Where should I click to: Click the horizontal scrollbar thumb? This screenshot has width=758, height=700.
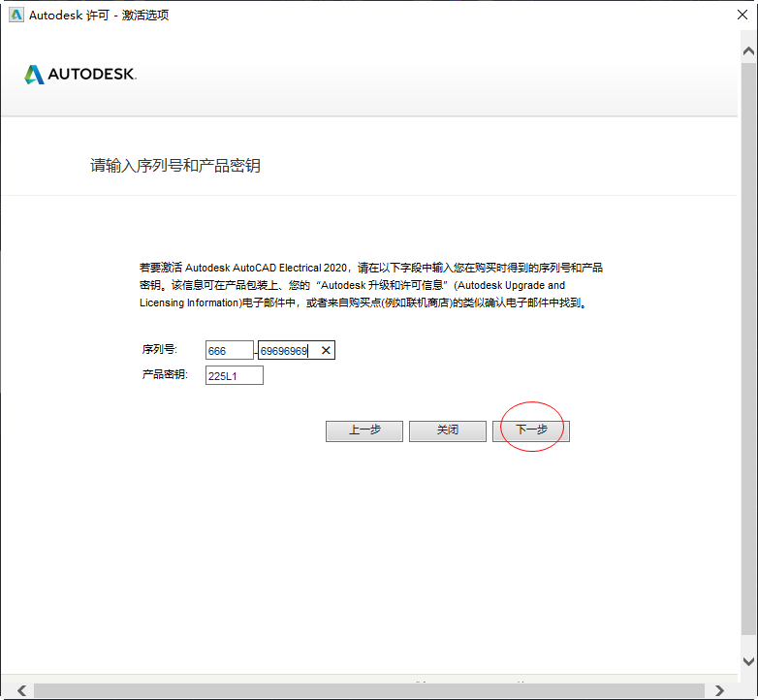tap(369, 690)
